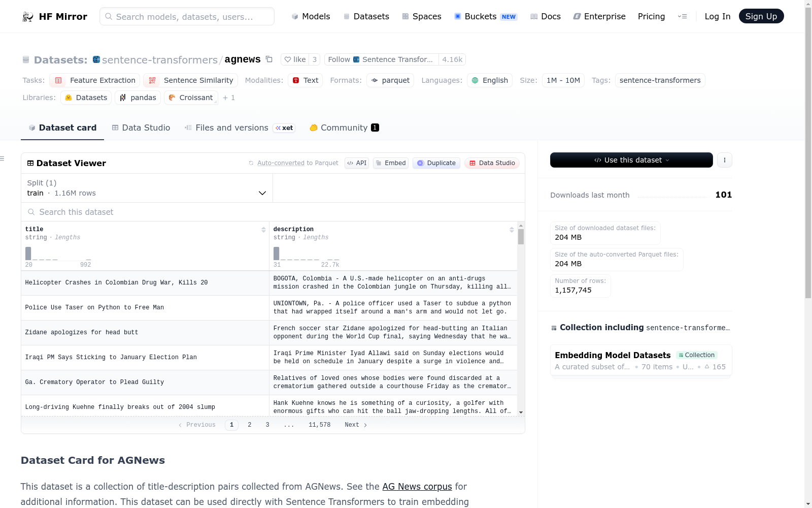Click the Text modality tag
This screenshot has height=508, width=812.
[306, 80]
